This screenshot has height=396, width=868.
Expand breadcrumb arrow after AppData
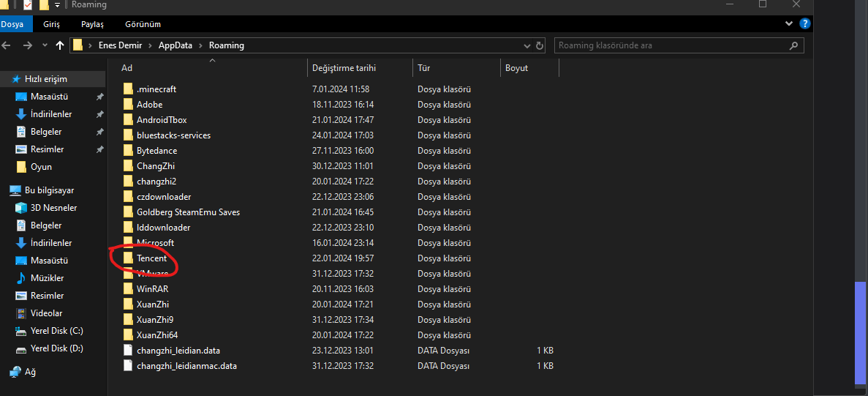coord(201,45)
